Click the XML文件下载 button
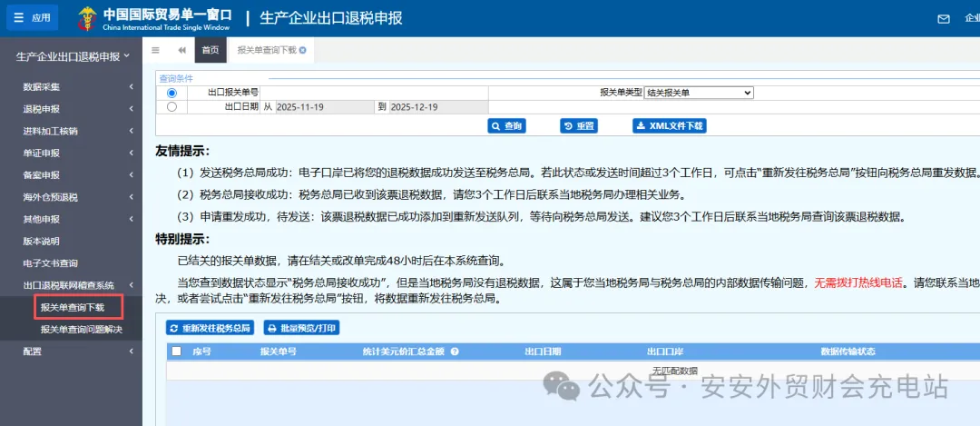 pos(670,125)
